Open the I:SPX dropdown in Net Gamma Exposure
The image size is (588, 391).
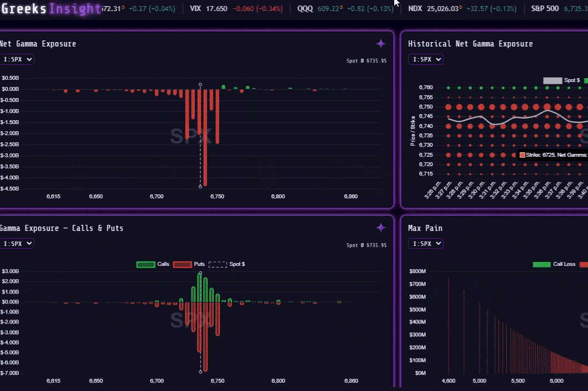17,59
